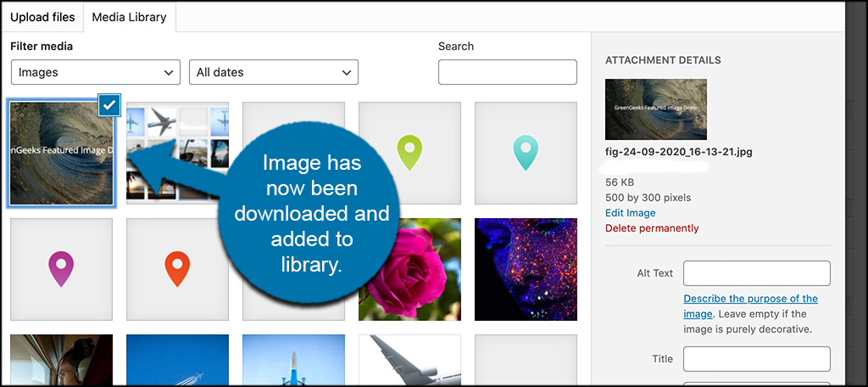Click the Title input field

pyautogui.click(x=757, y=359)
